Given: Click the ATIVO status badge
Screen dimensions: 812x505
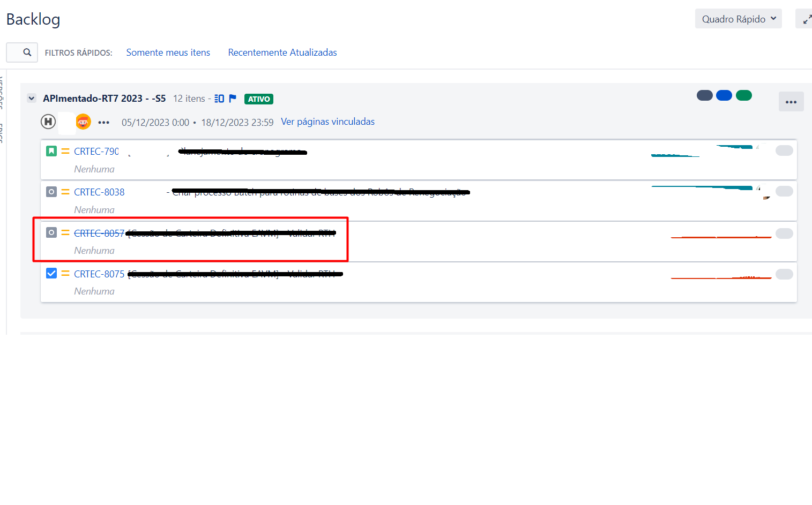Looking at the screenshot, I should pyautogui.click(x=259, y=99).
